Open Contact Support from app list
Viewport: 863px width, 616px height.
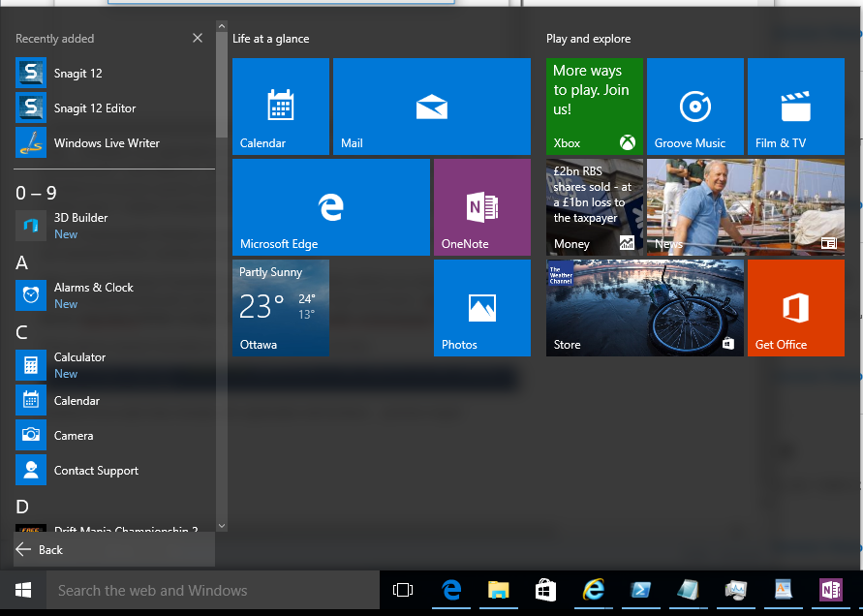(x=96, y=471)
